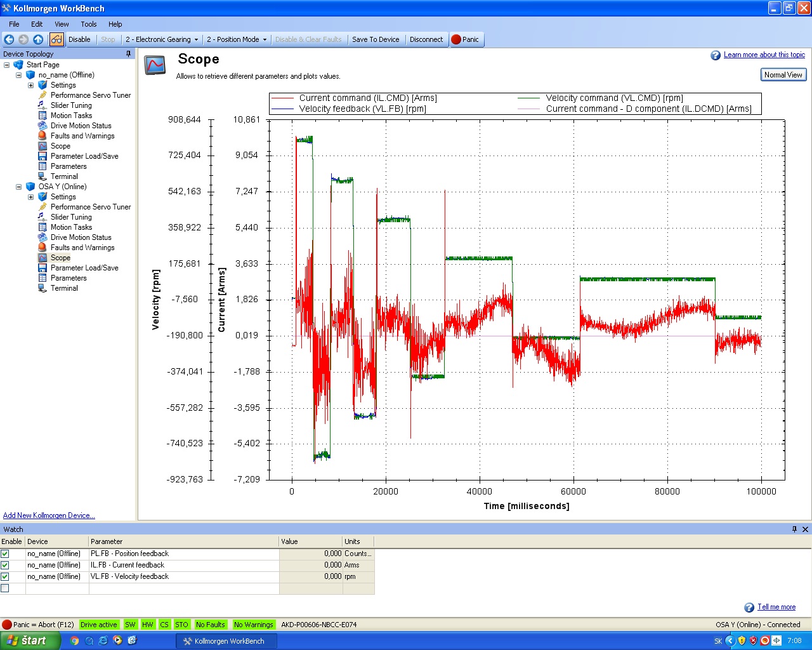This screenshot has height=650, width=812.
Task: Expand Settings under OSA Y (Online)
Action: coord(30,197)
